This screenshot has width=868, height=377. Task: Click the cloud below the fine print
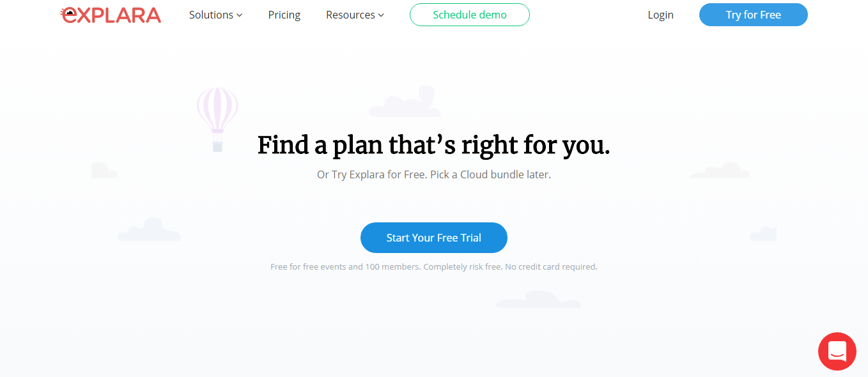tap(539, 300)
